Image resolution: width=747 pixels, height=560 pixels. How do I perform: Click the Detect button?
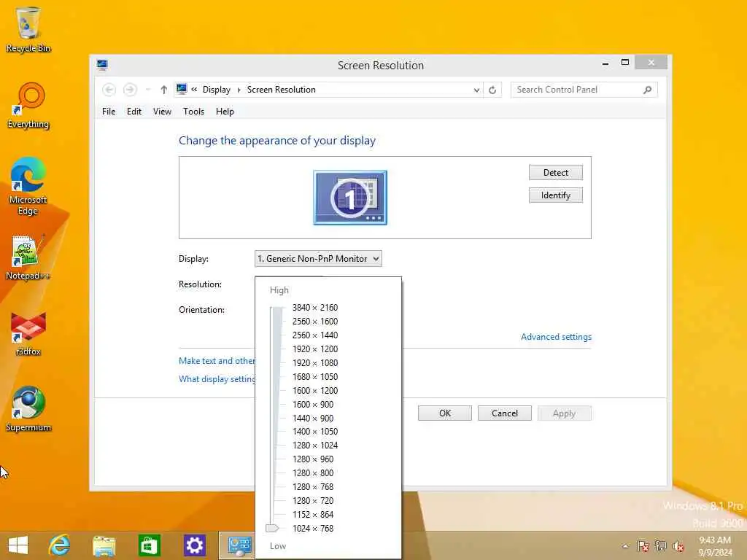(x=555, y=172)
